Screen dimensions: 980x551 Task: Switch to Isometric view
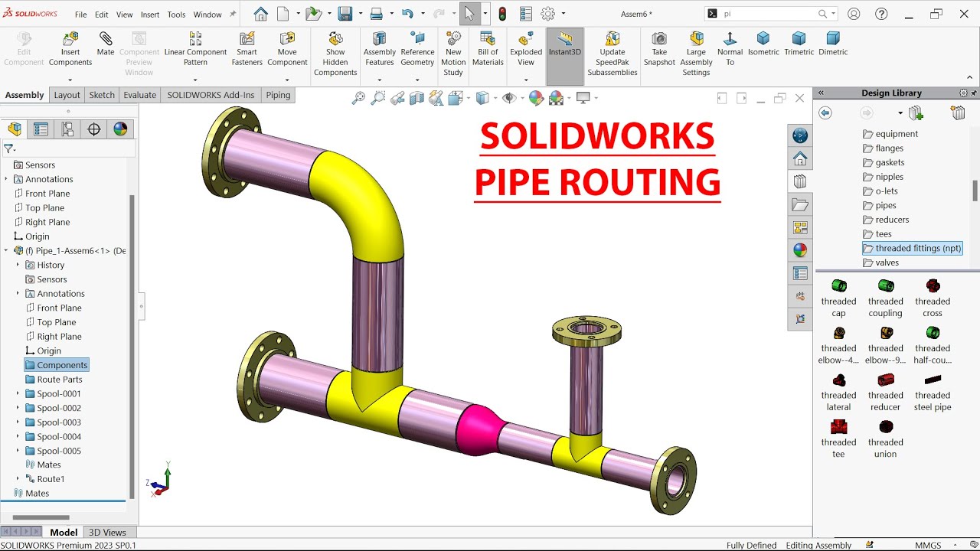[763, 44]
